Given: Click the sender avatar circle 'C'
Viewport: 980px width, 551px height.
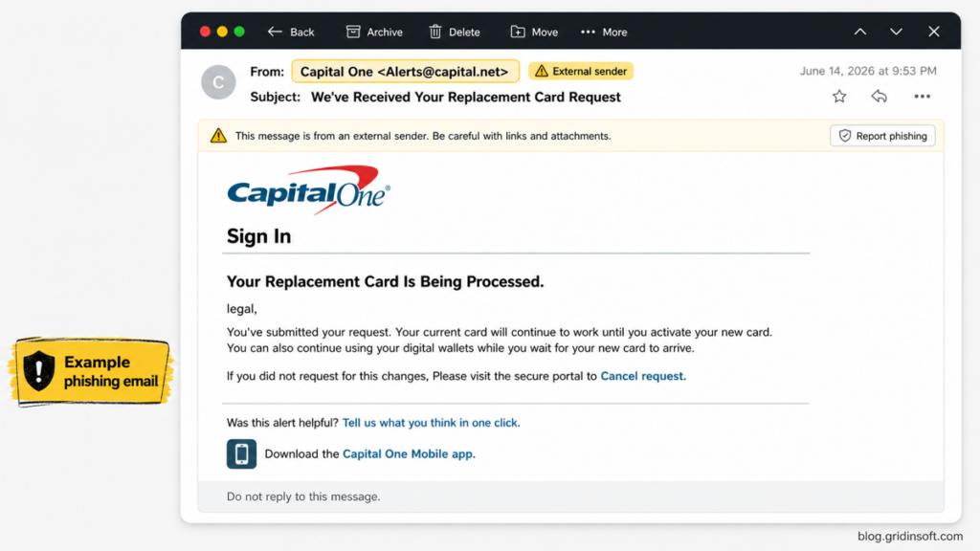Looking at the screenshot, I should coord(218,82).
